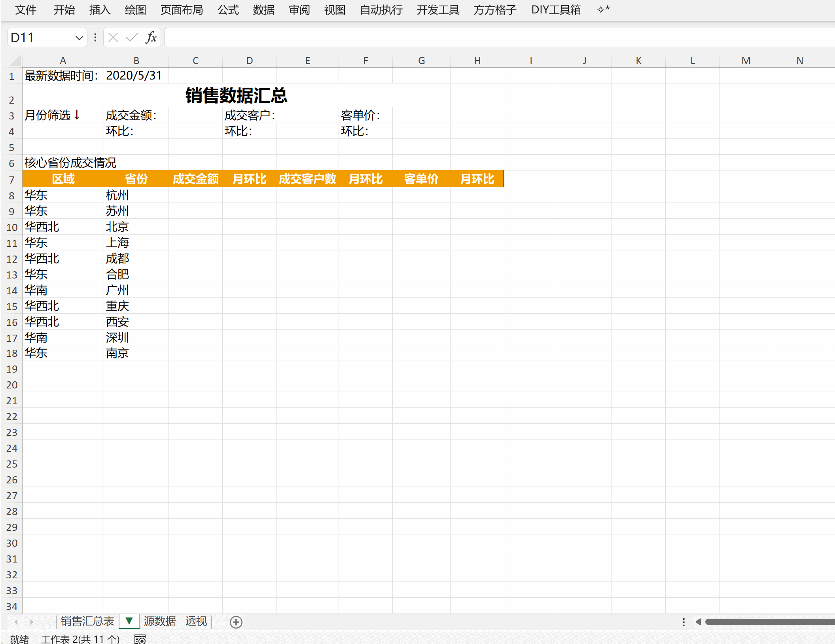
Task: Click into the formula bar input field
Action: [475, 38]
